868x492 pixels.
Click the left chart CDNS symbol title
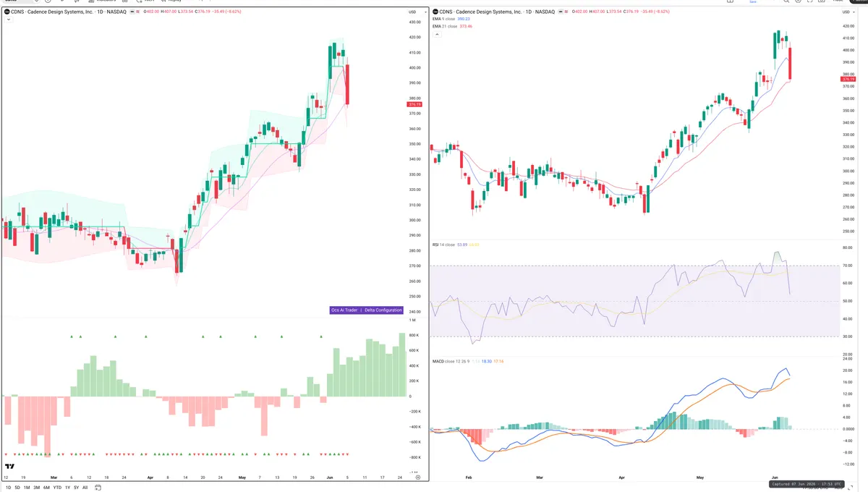[x=69, y=12]
